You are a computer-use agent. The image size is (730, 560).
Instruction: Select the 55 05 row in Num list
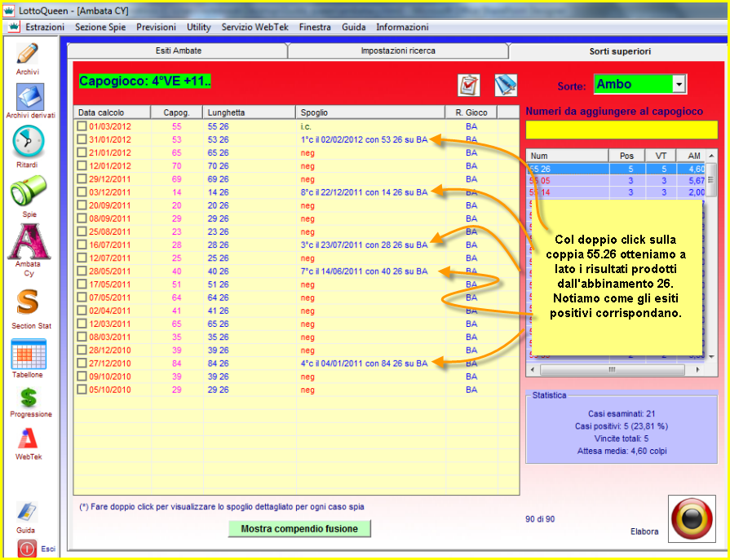[x=617, y=180]
